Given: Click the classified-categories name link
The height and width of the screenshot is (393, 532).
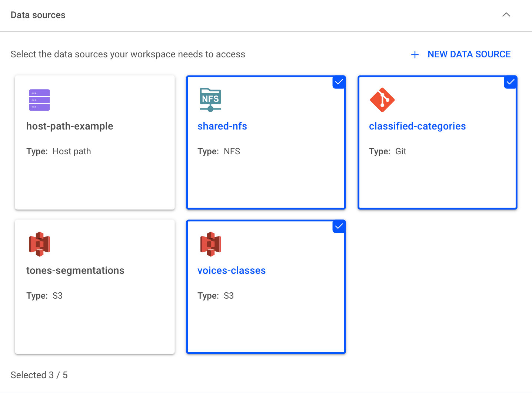Looking at the screenshot, I should point(418,126).
